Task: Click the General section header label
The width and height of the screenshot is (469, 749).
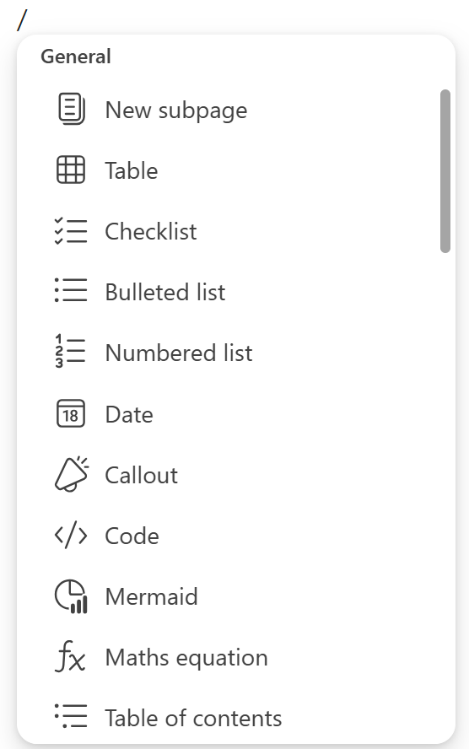Action: coord(76,56)
